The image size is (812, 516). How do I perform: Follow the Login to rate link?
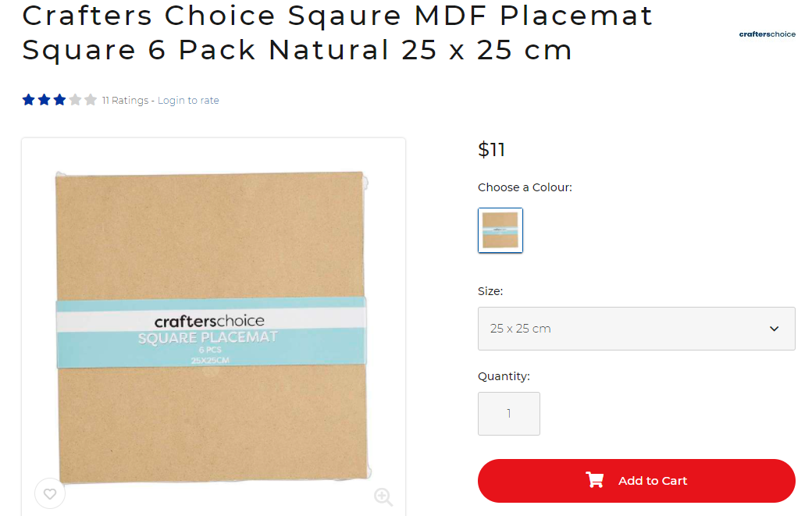tap(188, 101)
